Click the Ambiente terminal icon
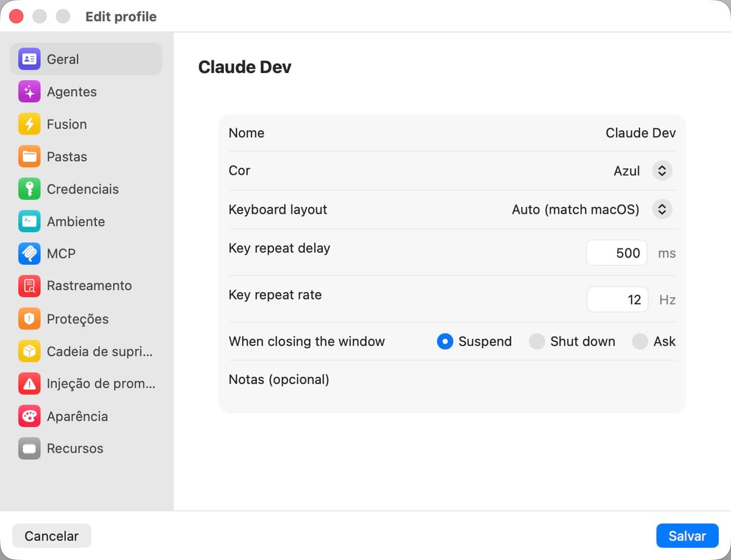Viewport: 731px width, 560px height. pyautogui.click(x=29, y=222)
